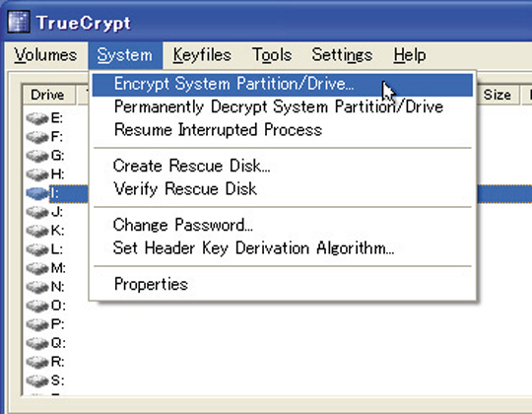Image resolution: width=532 pixels, height=414 pixels.
Task: Choose Encrypt System Partition/Drive...
Action: pos(283,84)
